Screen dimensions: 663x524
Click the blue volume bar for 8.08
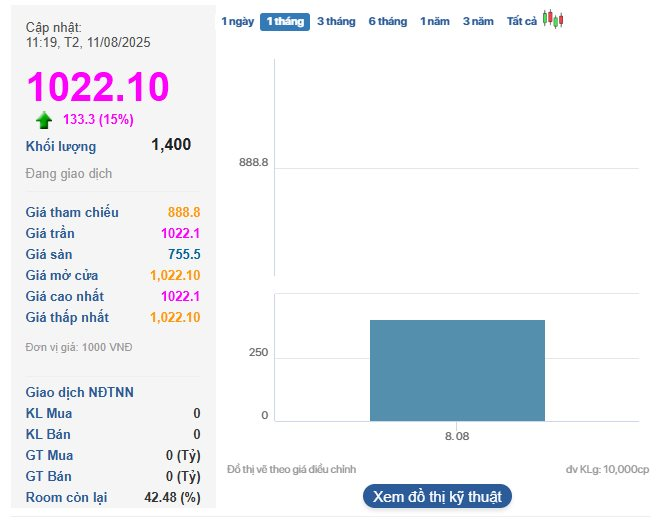tap(457, 370)
